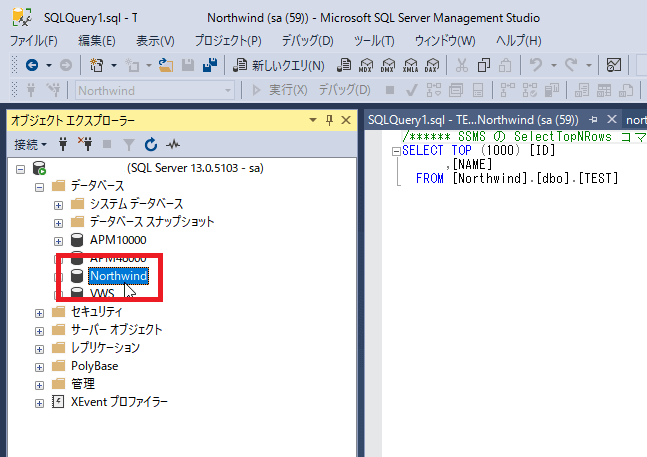Pin the Object Explorer panel with pushpin
This screenshot has width=647, height=457.
pos(329,120)
